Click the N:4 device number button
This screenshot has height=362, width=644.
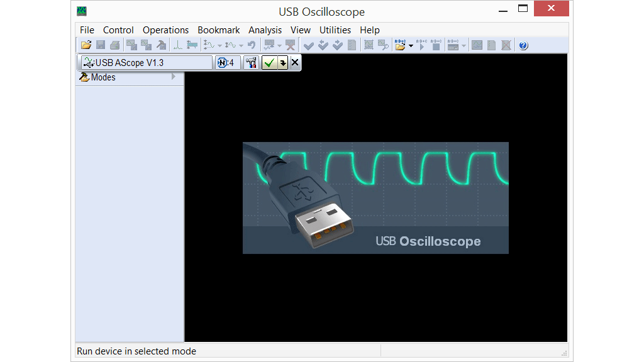[x=228, y=63]
